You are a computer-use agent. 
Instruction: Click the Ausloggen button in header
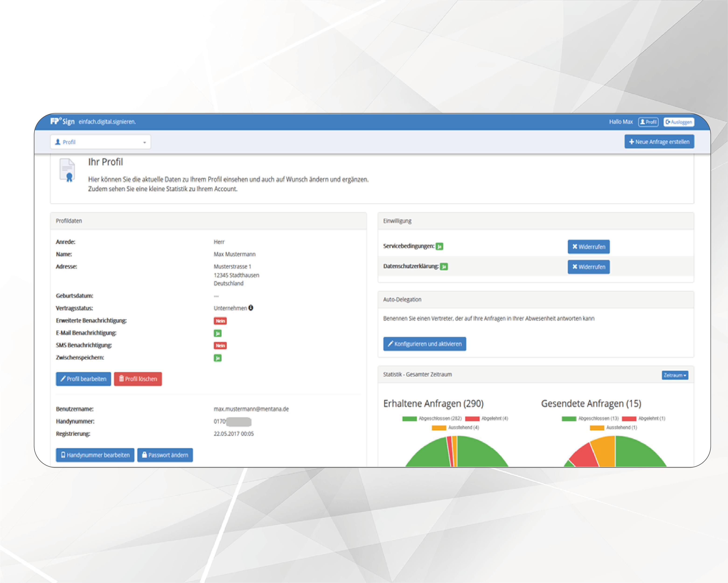[x=679, y=122]
